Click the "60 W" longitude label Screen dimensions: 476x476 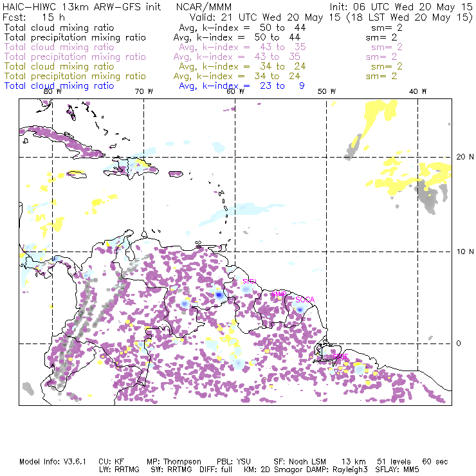[x=235, y=91]
